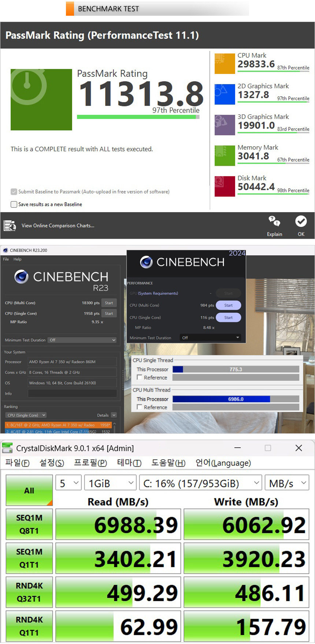315x644 pixels.
Task: Open the 1GiB test size dropdown
Action: [110, 483]
